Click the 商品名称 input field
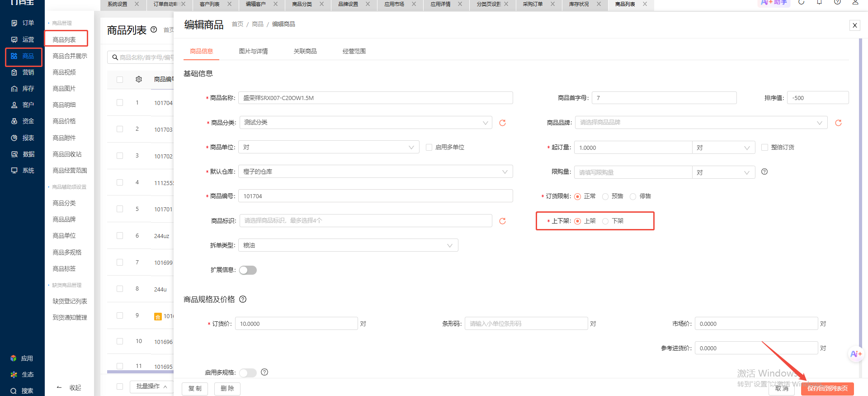Image resolution: width=868 pixels, height=396 pixels. (376, 98)
